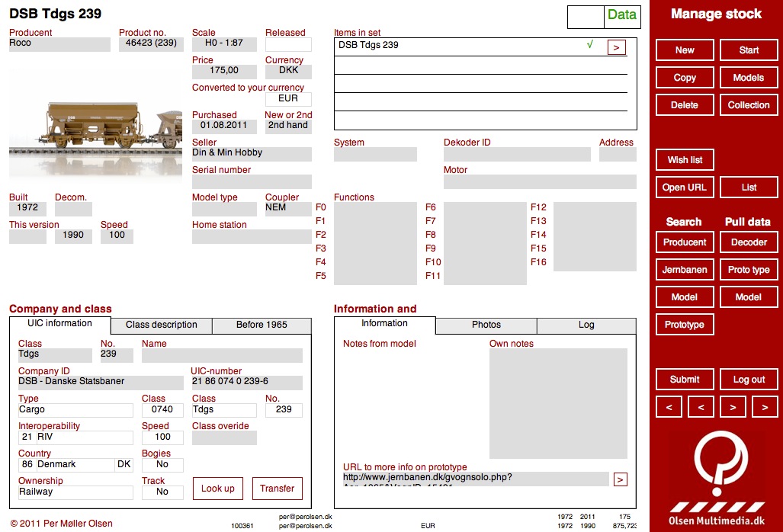Click the converted currency EUR field
Screen dimensions: 783x532
click(288, 99)
